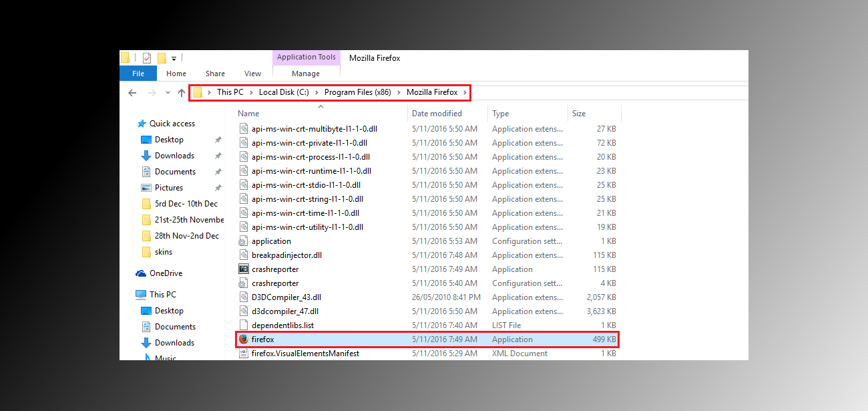
Task: Click the LIST File type cell
Action: (x=507, y=325)
